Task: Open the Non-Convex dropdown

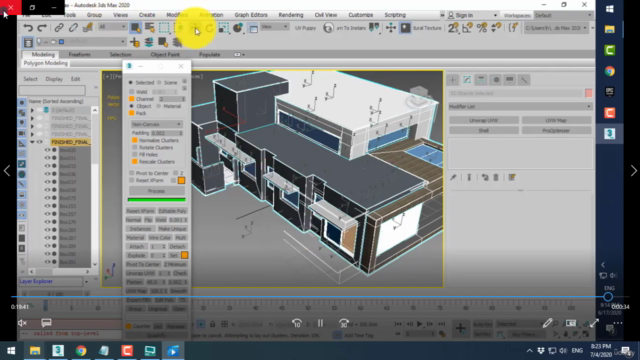Action: pos(156,124)
